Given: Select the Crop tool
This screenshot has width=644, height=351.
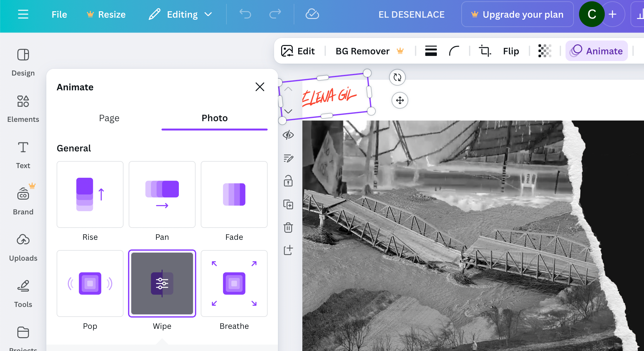Looking at the screenshot, I should point(485,51).
